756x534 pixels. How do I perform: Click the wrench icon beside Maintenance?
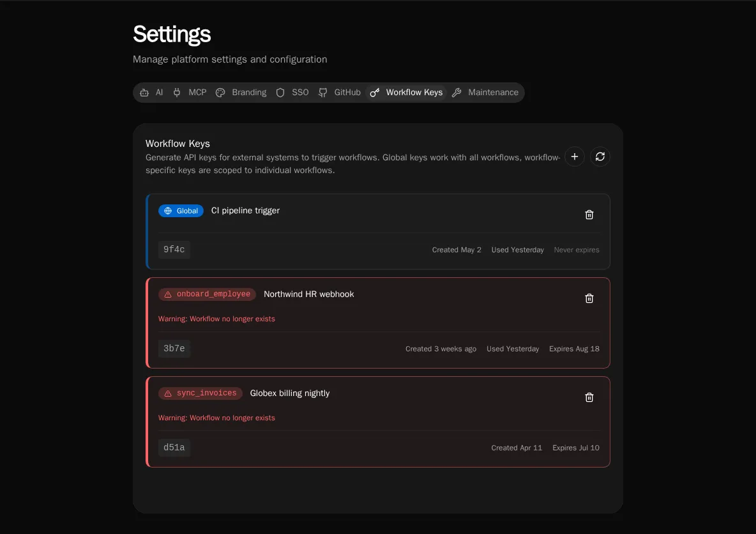point(457,93)
